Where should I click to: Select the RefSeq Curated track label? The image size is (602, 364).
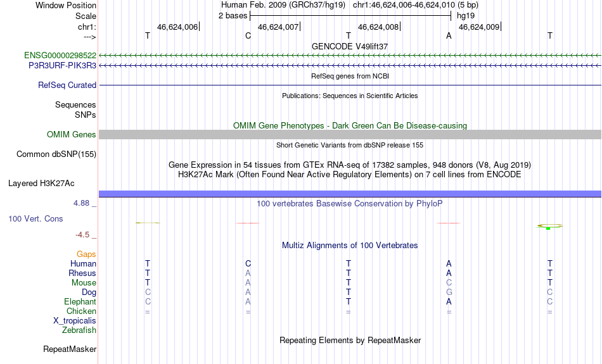(67, 85)
